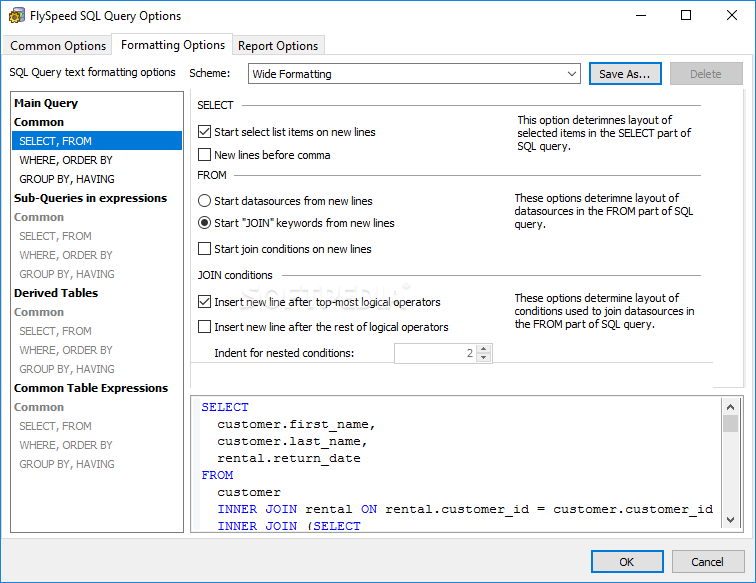Open the Scheme dropdown list
The width and height of the screenshot is (756, 583).
coord(571,74)
